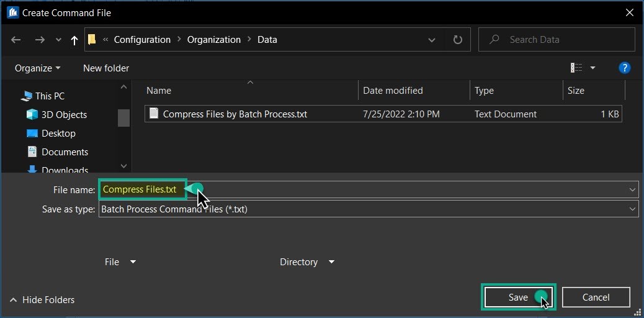Screen dimensions: 644x318
Task: Open the Save as type dropdown
Action: 632,209
